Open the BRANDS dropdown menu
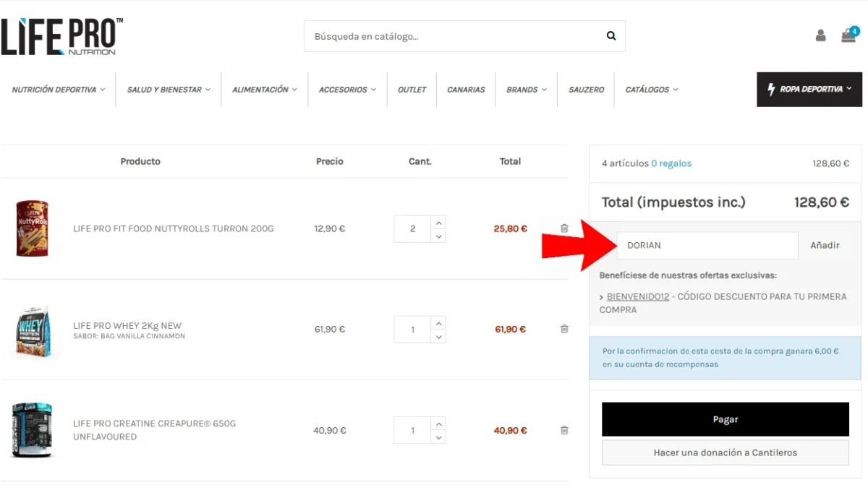This screenshot has height=498, width=868. [526, 89]
